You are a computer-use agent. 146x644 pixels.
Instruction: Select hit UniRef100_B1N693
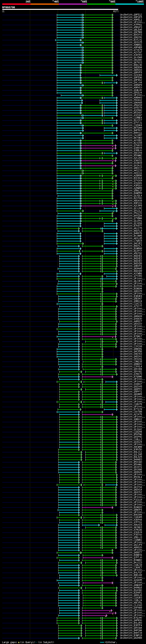click(x=131, y=507)
